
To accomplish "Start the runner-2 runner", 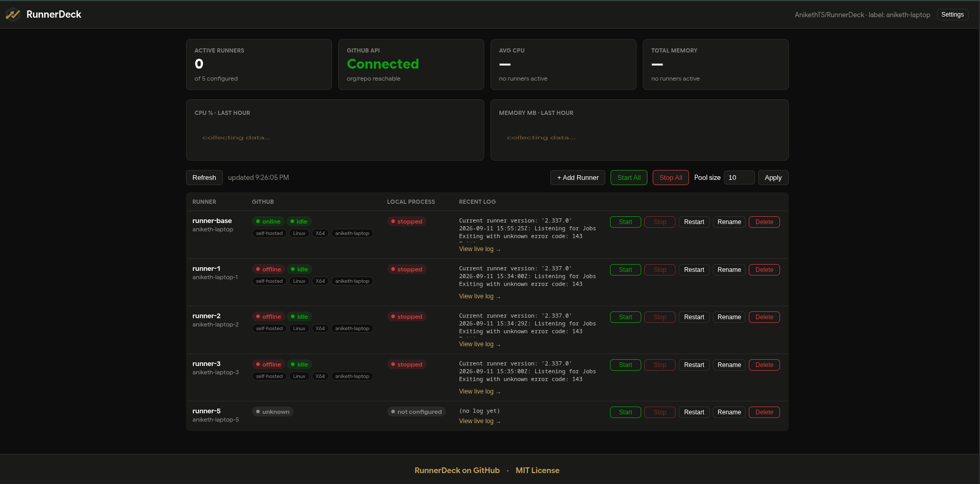I will [x=626, y=317].
